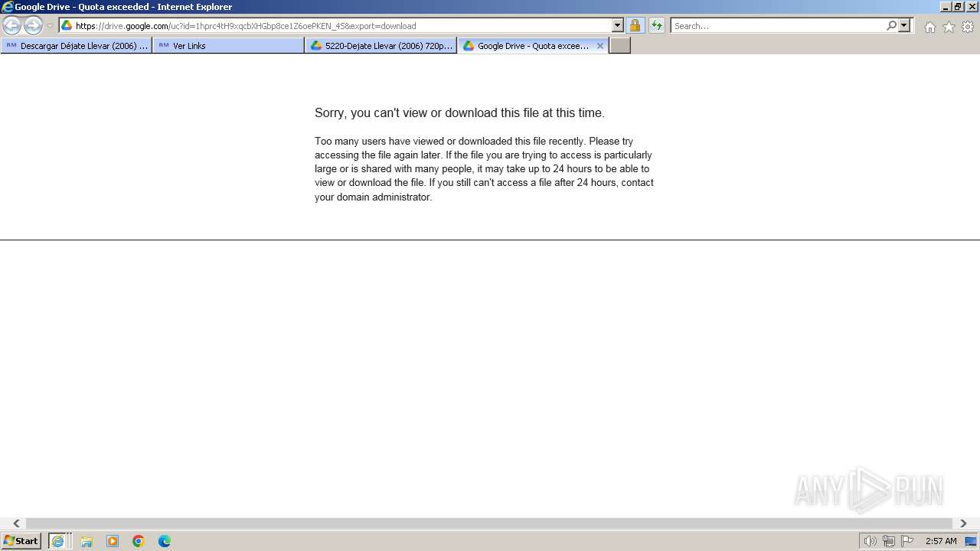Launch the media player taskbar icon

pyautogui.click(x=113, y=541)
